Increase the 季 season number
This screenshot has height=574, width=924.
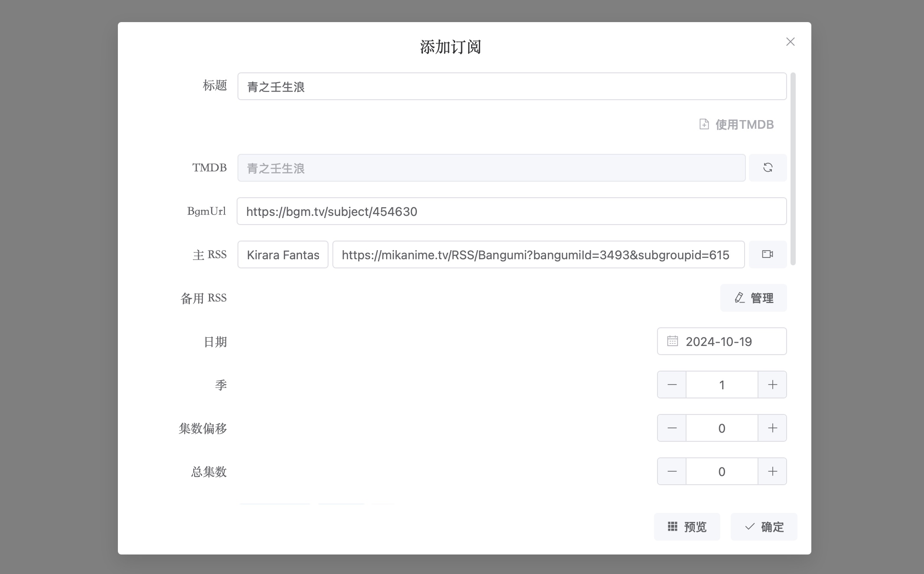coord(772,385)
